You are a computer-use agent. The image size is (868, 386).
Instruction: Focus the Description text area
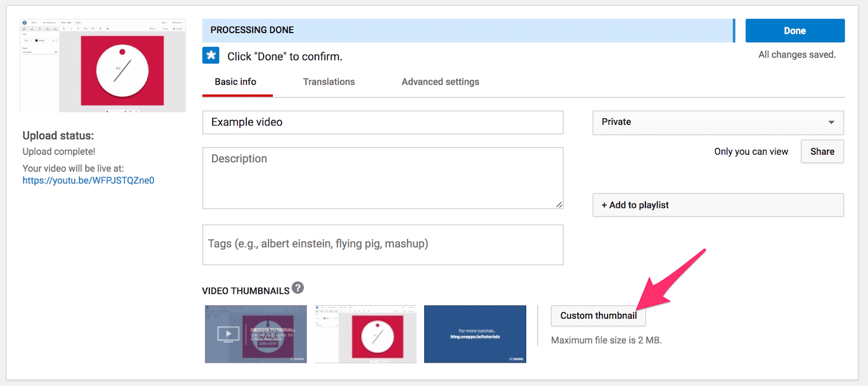click(382, 178)
